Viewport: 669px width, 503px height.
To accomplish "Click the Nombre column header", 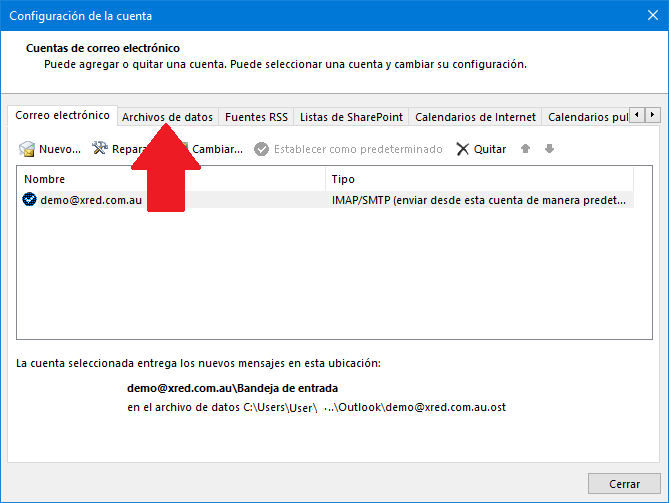I will click(171, 179).
